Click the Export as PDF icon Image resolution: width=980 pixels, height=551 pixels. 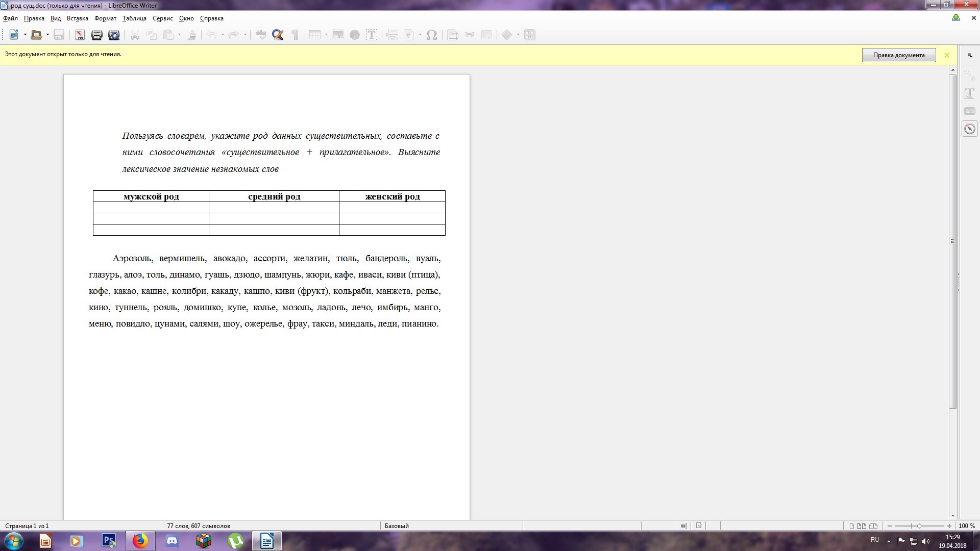coord(80,35)
